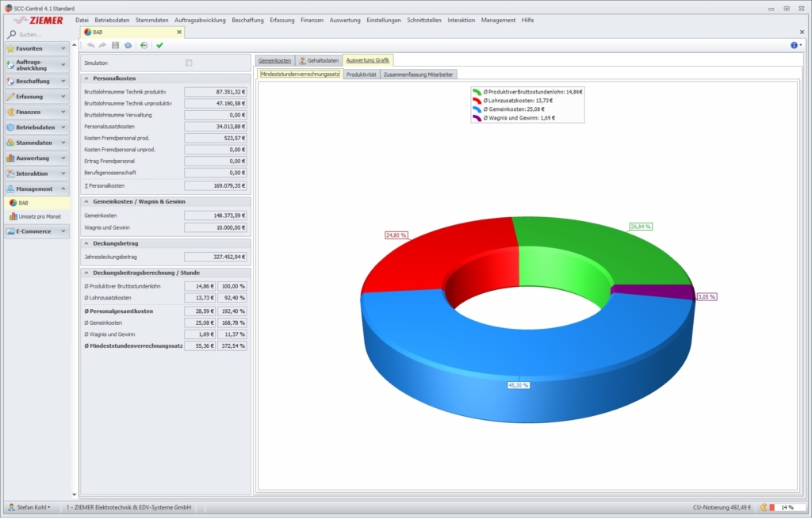Open Umsatz pro Monat in sidebar
The image size is (812, 519).
(x=37, y=216)
